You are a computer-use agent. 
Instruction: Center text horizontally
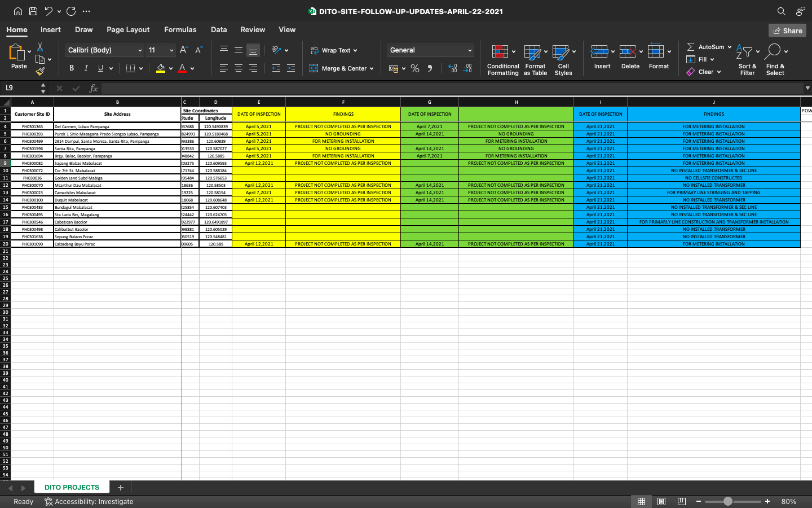(239, 68)
